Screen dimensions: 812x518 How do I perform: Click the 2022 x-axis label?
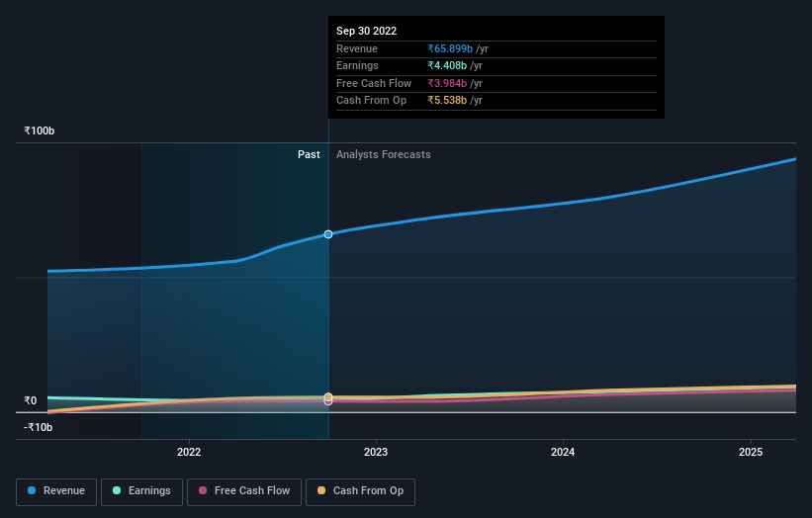pyautogui.click(x=189, y=452)
